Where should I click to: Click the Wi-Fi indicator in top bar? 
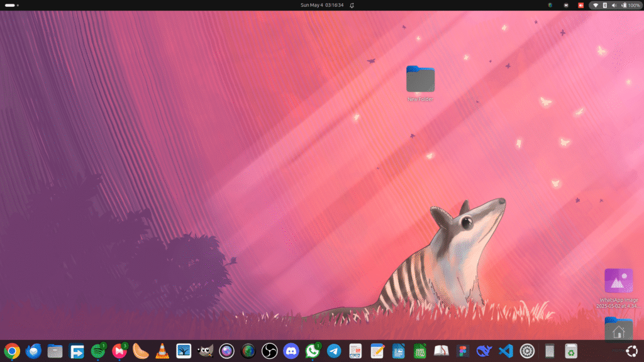click(x=596, y=5)
